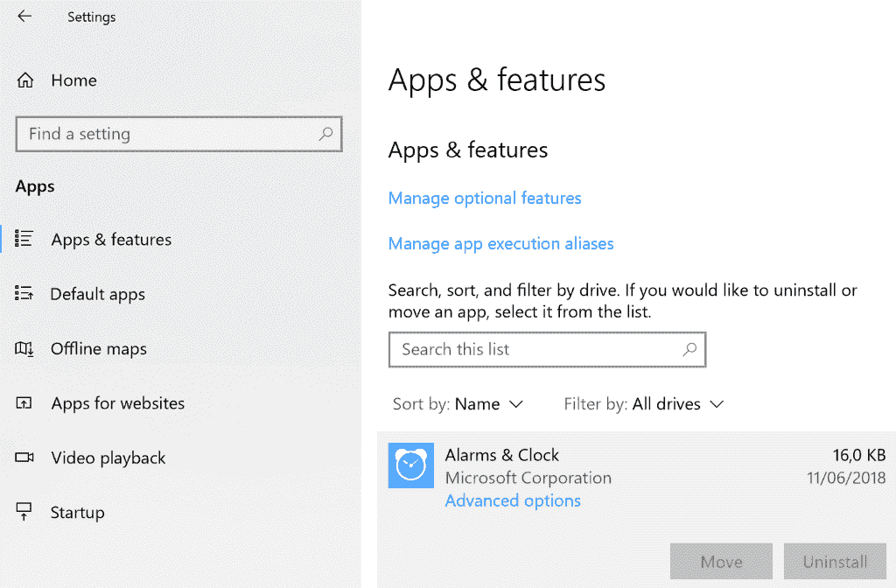Click the Alarms & Clock app icon
Image resolution: width=896 pixels, height=588 pixels.
(x=411, y=465)
